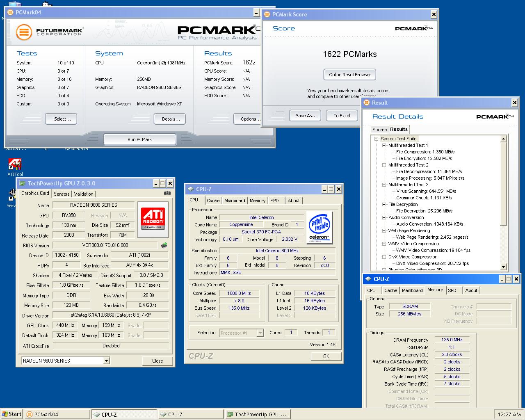This screenshot has height=420, width=525.
Task: Click the DRAM Frequency 135.0 MHz value
Action: coord(452,340)
